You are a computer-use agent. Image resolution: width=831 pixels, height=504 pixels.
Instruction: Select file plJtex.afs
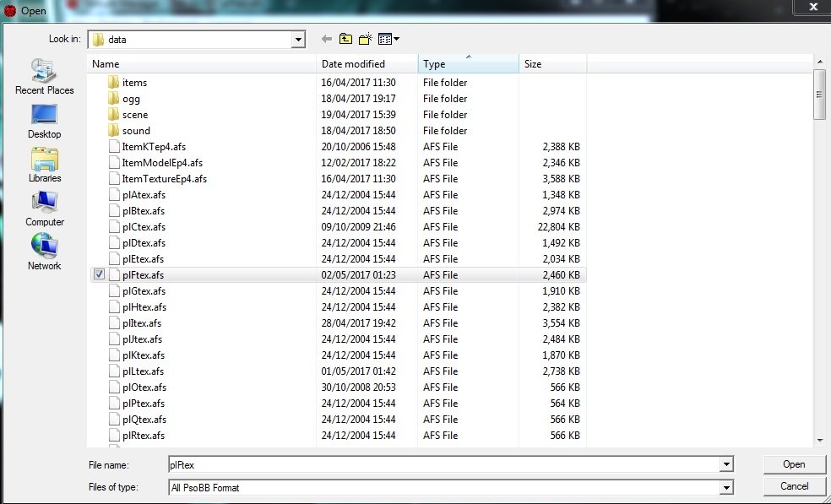142,339
